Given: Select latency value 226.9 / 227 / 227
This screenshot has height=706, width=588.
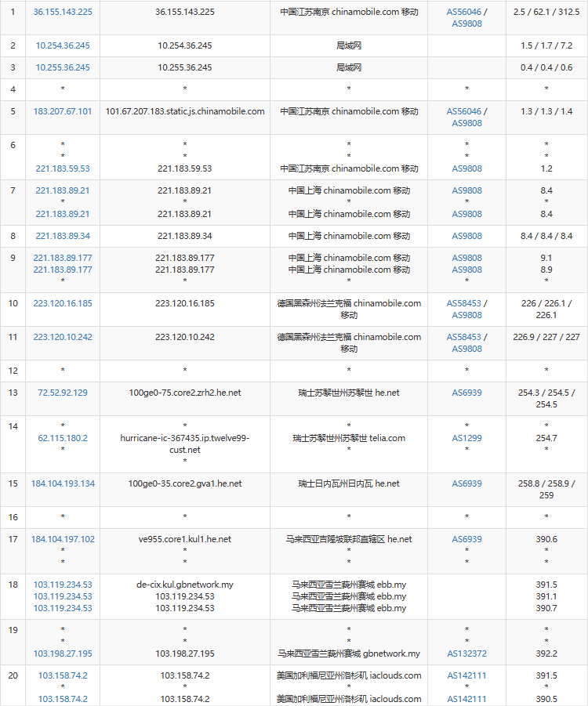Looking at the screenshot, I should point(546,337).
